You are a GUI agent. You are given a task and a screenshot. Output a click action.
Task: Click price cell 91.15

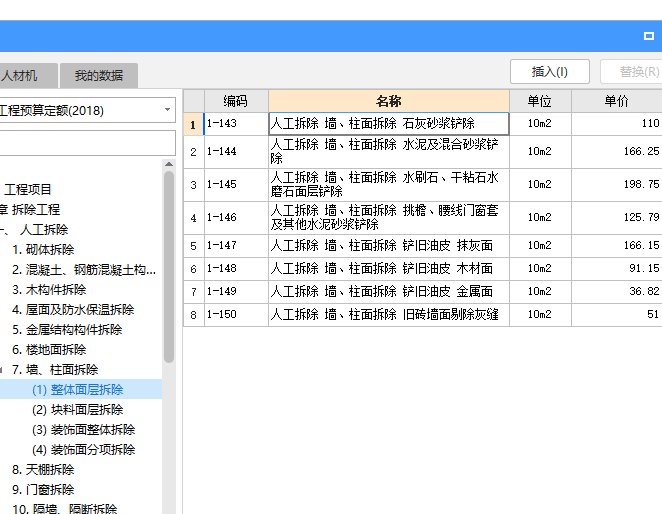617,269
